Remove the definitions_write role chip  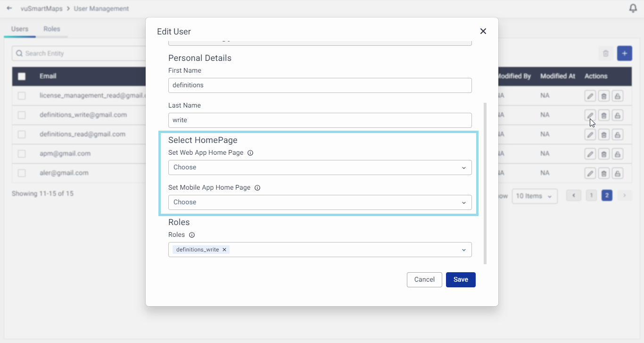click(x=224, y=250)
